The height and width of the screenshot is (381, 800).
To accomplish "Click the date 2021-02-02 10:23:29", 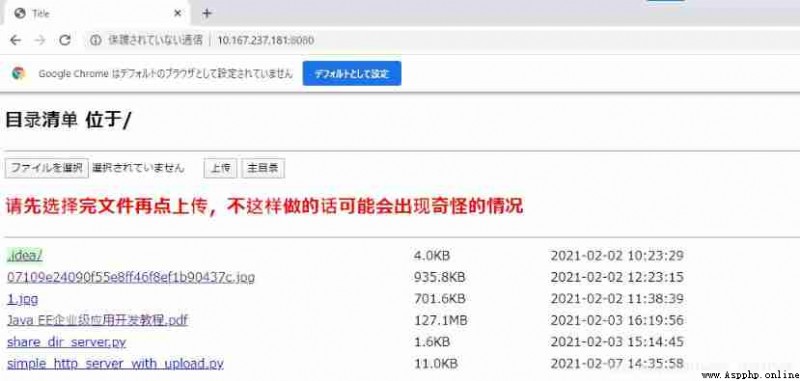I will [x=617, y=256].
